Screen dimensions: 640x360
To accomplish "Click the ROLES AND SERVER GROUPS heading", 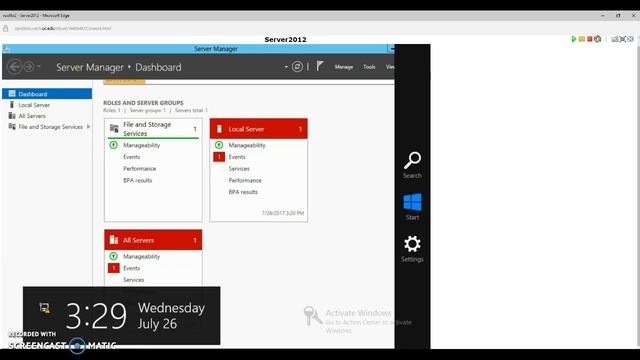I will tap(143, 103).
